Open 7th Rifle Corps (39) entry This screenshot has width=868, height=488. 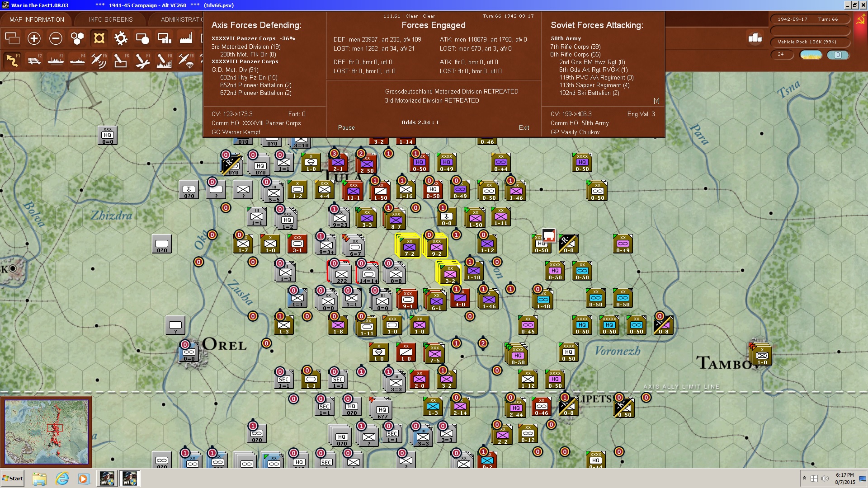pyautogui.click(x=575, y=47)
